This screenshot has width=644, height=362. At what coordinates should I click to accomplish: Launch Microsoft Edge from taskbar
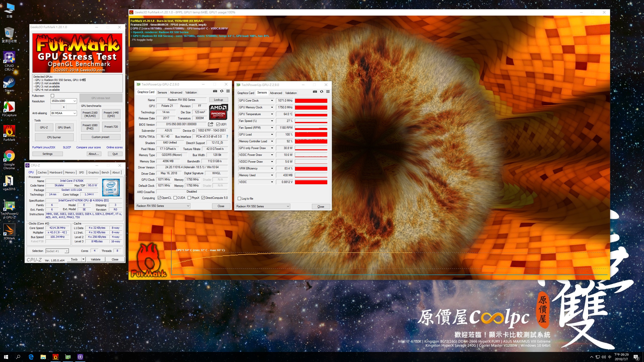click(x=31, y=357)
